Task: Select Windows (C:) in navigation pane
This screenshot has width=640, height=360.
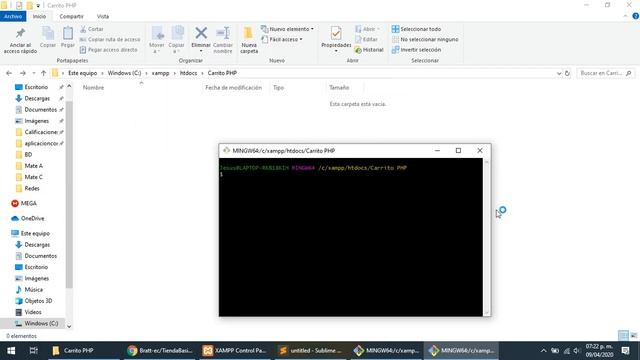Action: (41, 323)
